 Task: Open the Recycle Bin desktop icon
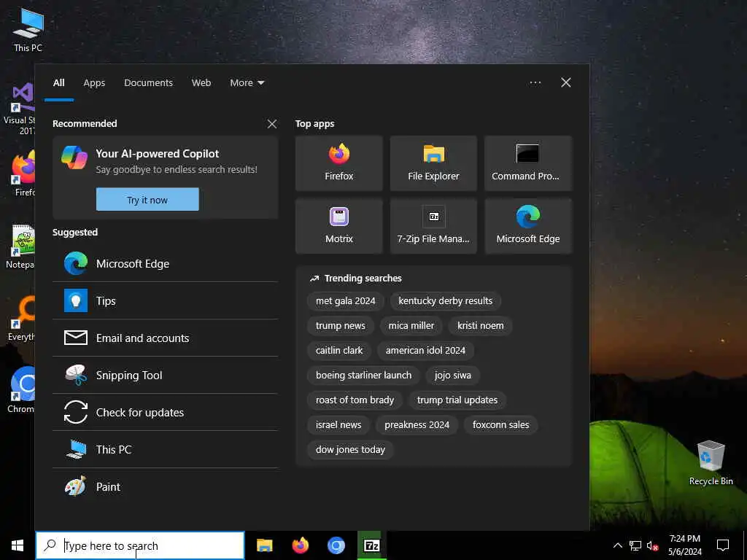tap(711, 463)
